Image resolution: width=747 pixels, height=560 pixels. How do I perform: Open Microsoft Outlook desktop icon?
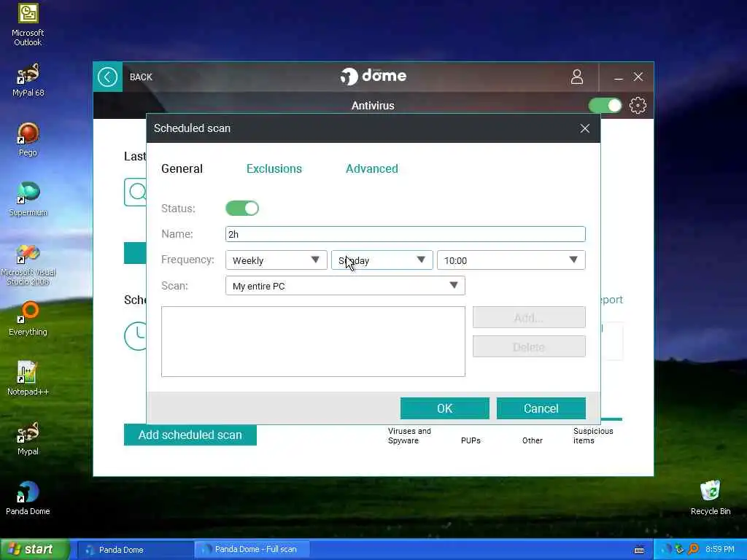[x=28, y=25]
